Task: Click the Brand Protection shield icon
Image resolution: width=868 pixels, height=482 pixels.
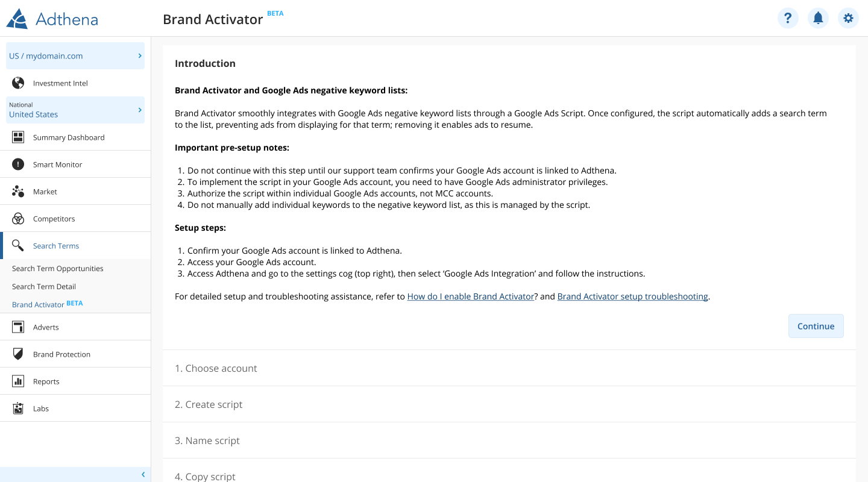Action: 18,354
